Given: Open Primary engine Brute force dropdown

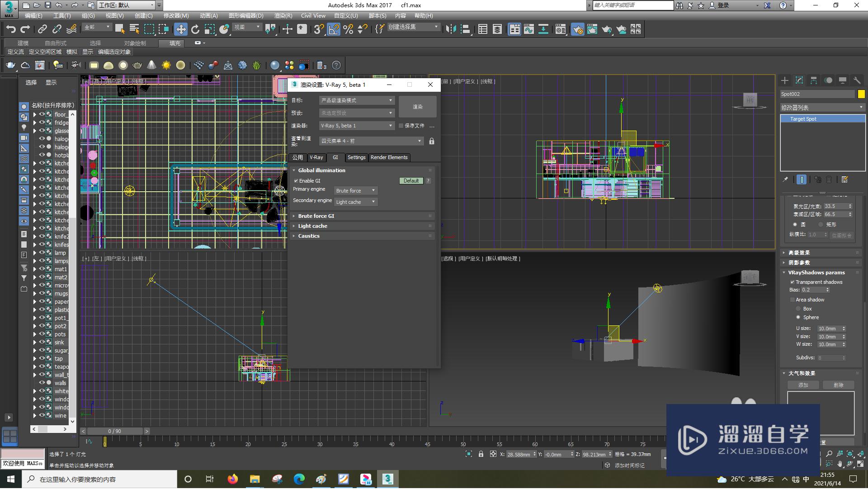Looking at the screenshot, I should 373,190.
